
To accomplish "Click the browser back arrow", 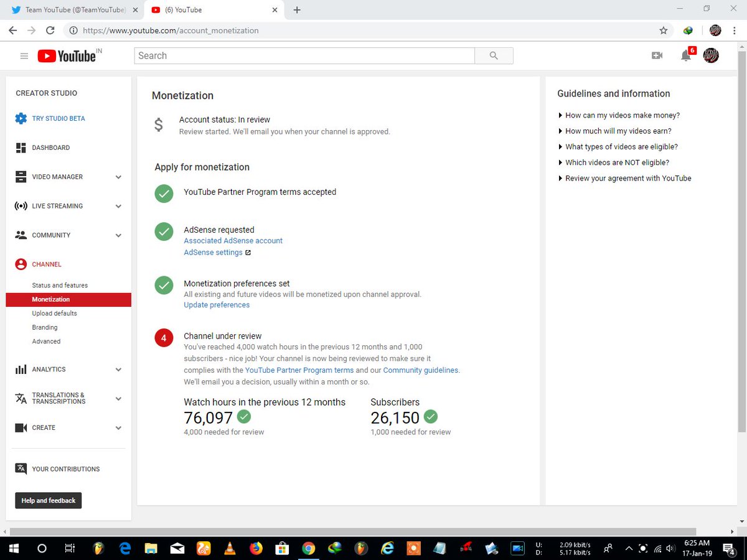I will tap(13, 30).
